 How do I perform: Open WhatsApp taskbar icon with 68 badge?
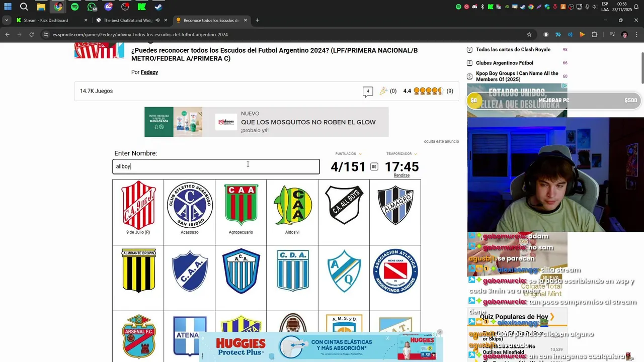(x=92, y=7)
